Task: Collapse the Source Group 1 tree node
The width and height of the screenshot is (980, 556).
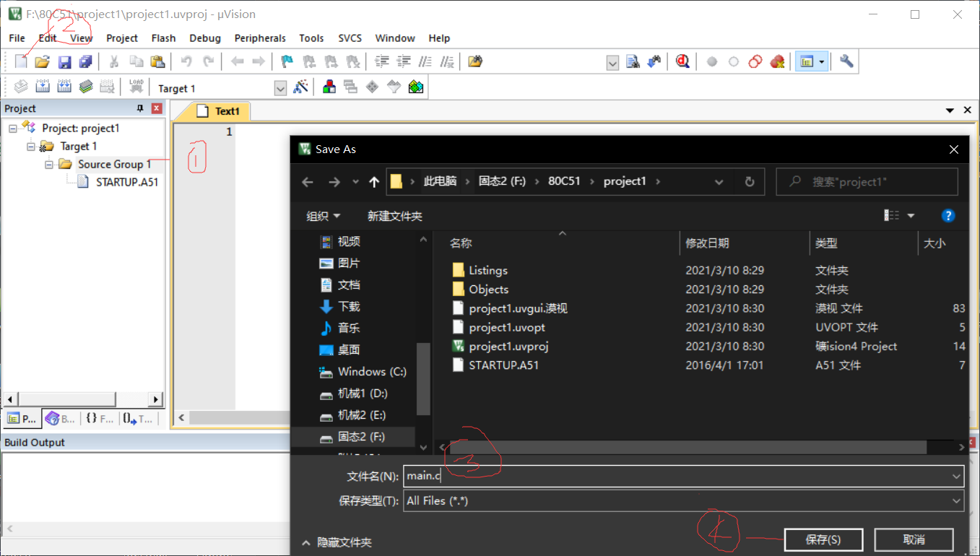Action: tap(49, 165)
